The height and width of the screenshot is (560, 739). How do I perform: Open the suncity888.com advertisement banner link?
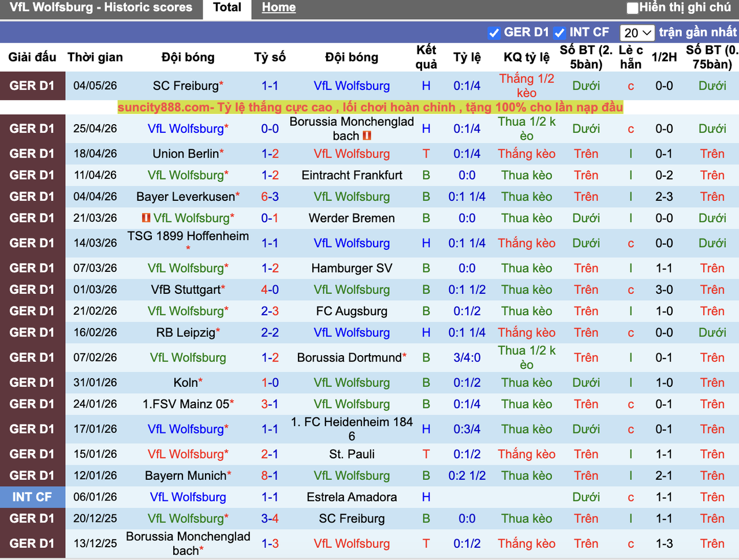click(x=370, y=107)
